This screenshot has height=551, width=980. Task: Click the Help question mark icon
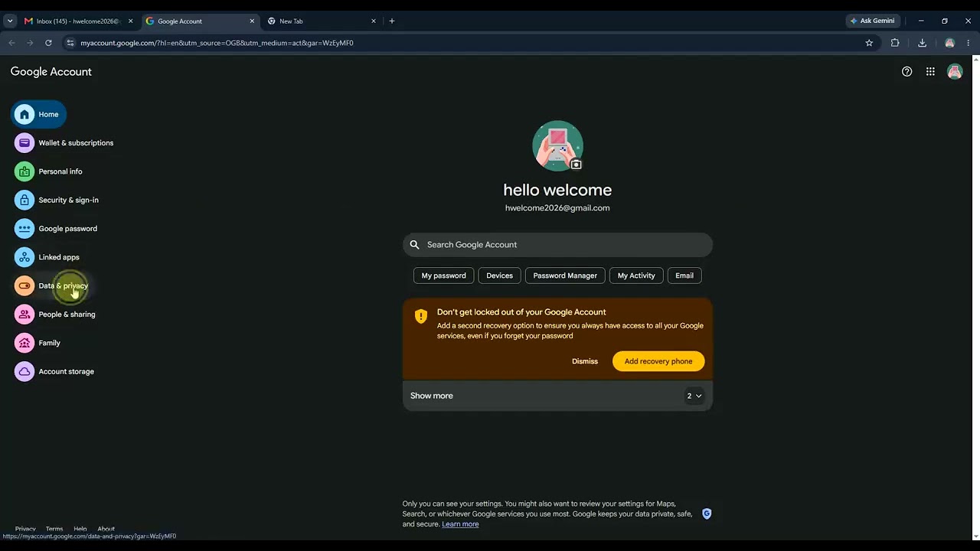[906, 72]
